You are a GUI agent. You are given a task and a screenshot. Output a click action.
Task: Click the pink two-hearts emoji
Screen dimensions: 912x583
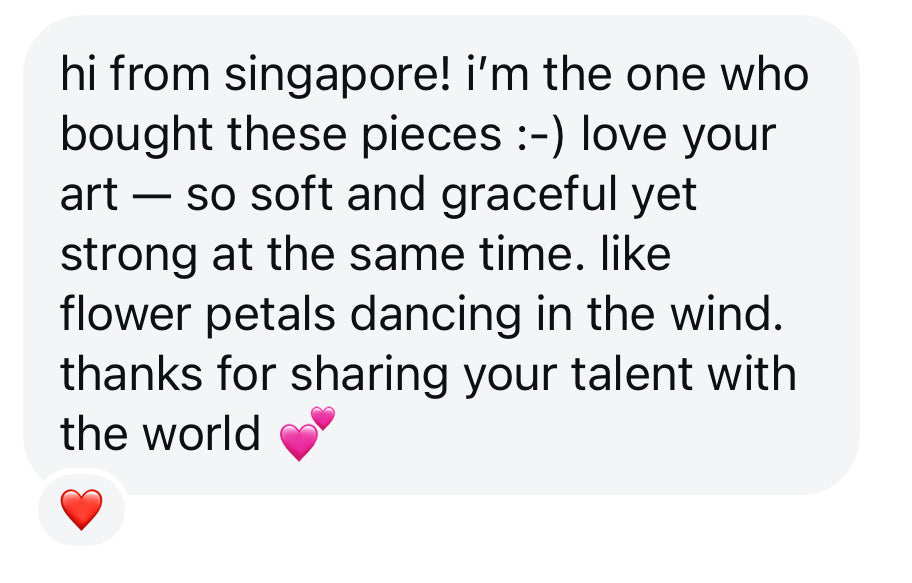pos(307,433)
